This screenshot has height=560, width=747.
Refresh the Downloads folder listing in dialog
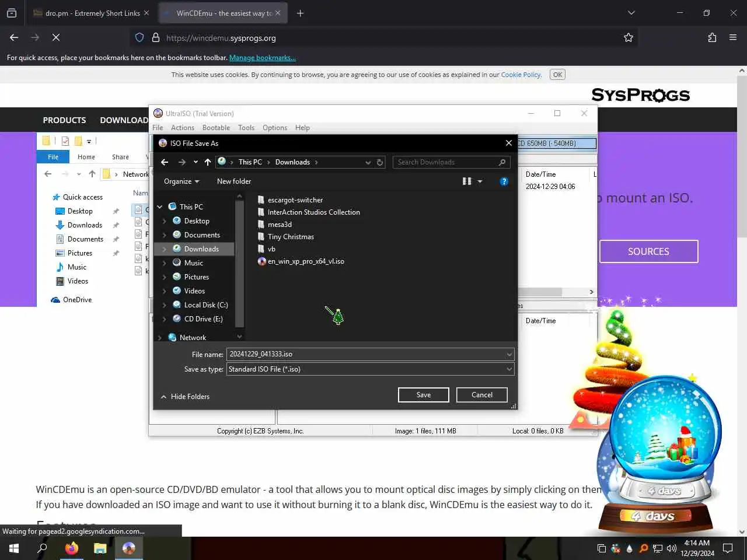[380, 162]
